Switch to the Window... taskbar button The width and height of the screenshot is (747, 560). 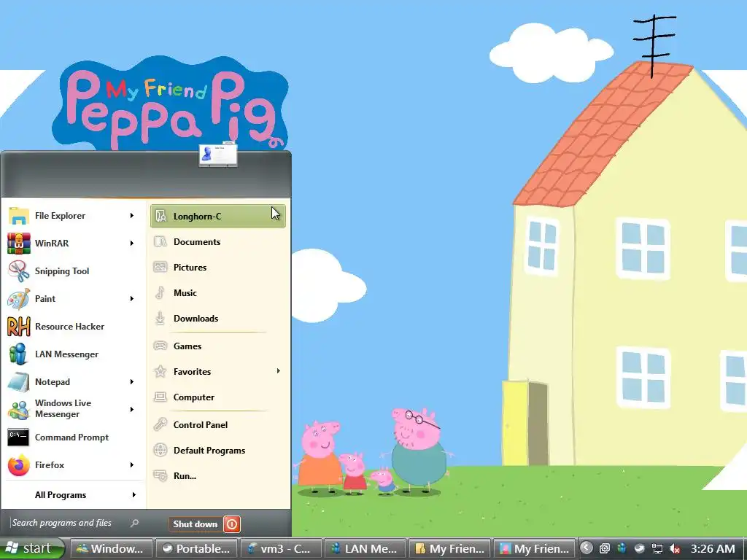pos(112,549)
